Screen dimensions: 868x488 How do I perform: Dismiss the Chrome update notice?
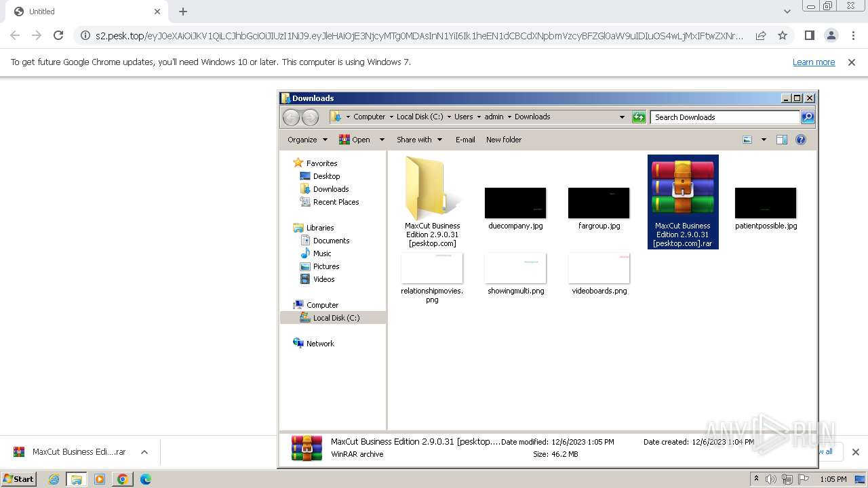(x=852, y=62)
